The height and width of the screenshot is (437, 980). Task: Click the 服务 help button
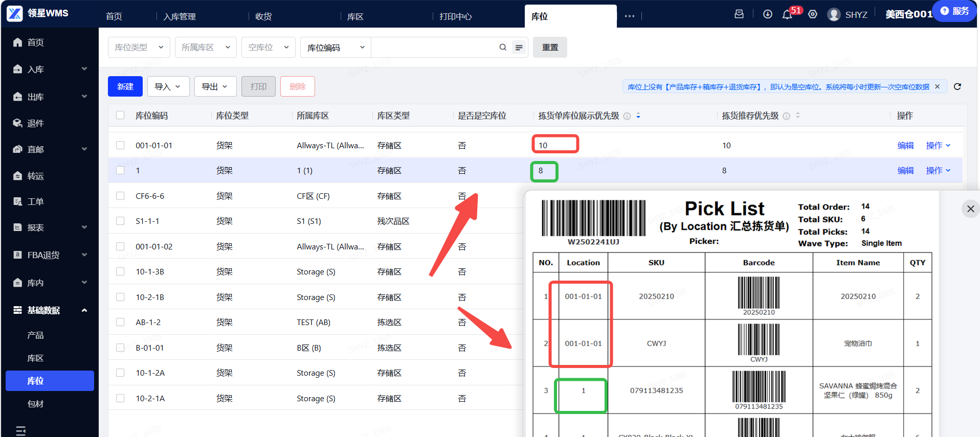point(954,11)
